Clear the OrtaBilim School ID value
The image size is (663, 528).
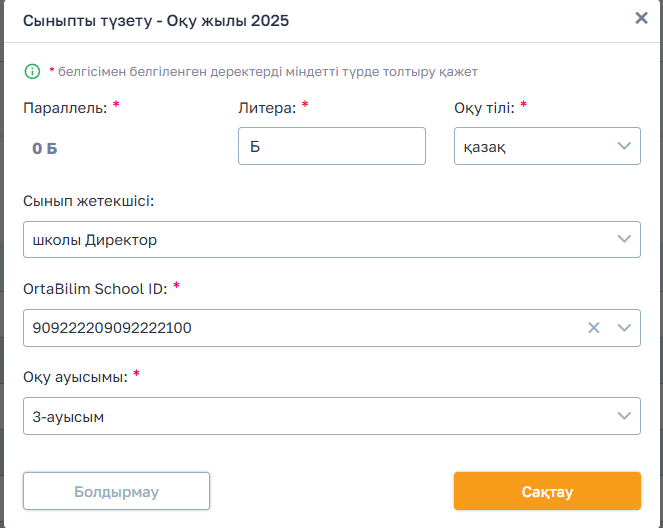pos(594,328)
